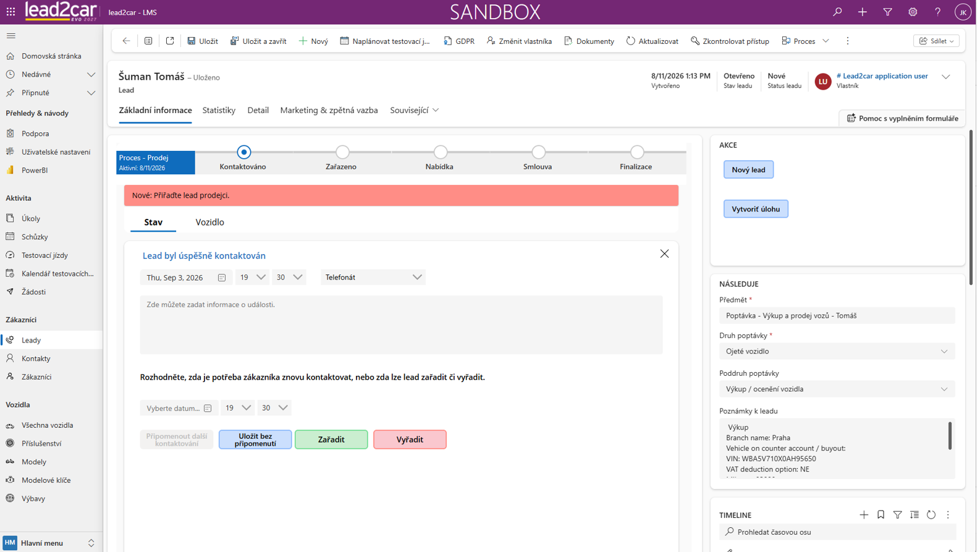This screenshot has width=980, height=552.
Task: Select the Nabídka process stage circle
Action: tap(441, 152)
